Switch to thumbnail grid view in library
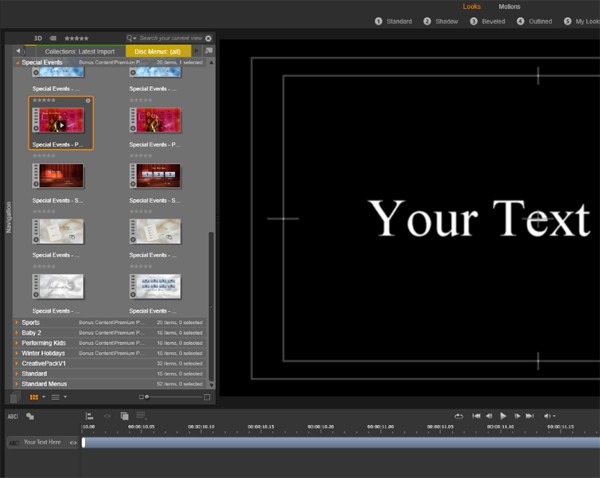 [33, 397]
